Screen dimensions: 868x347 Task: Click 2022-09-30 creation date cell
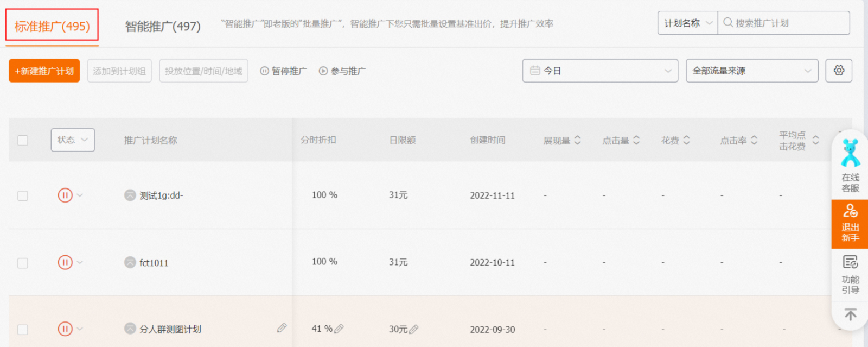click(492, 330)
